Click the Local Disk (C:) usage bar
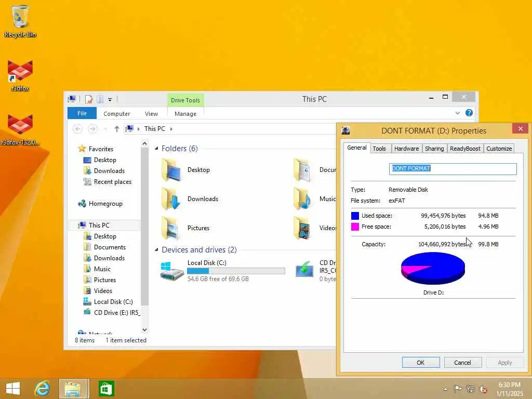 pyautogui.click(x=236, y=271)
